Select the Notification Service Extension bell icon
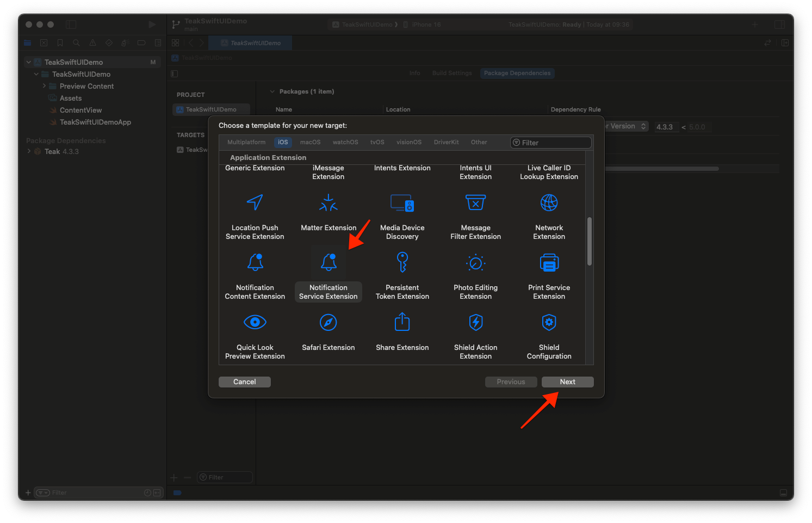The width and height of the screenshot is (812, 523). click(x=328, y=262)
